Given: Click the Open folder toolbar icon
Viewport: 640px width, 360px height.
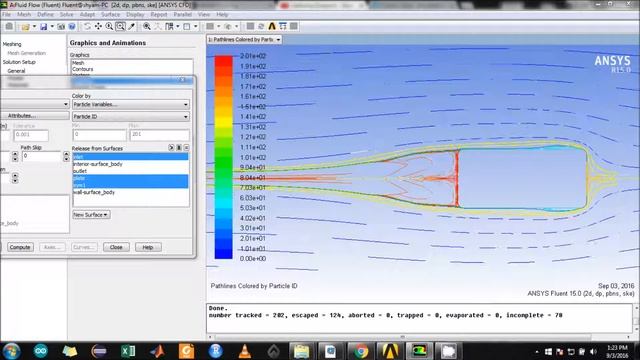Looking at the screenshot, I should click(x=25, y=27).
